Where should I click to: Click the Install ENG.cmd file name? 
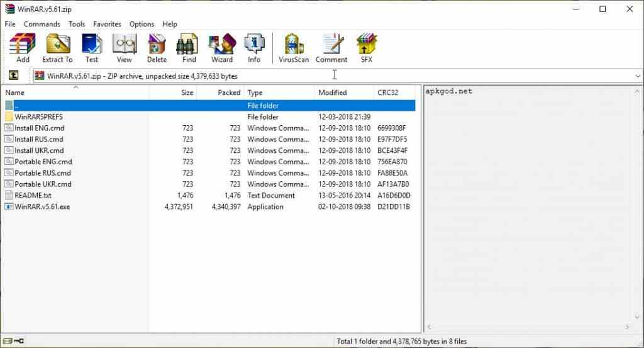[40, 128]
